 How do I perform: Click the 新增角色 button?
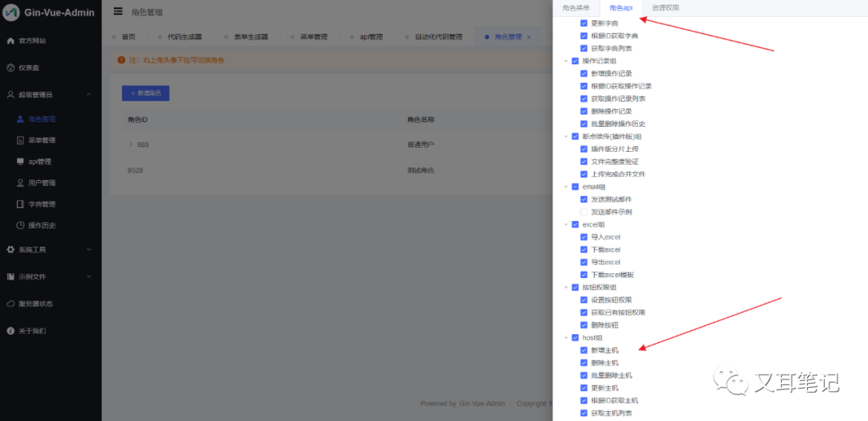coord(145,93)
